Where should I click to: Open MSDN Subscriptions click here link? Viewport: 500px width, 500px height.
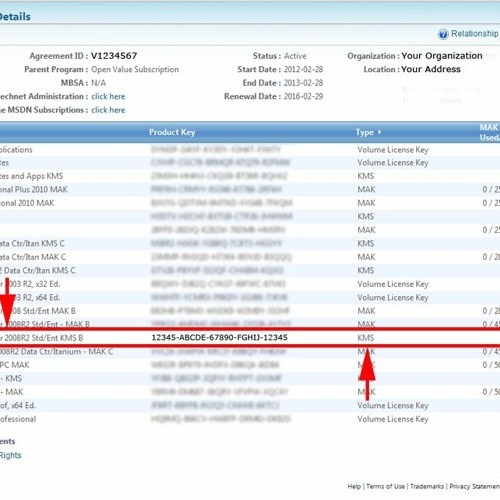pyautogui.click(x=108, y=110)
